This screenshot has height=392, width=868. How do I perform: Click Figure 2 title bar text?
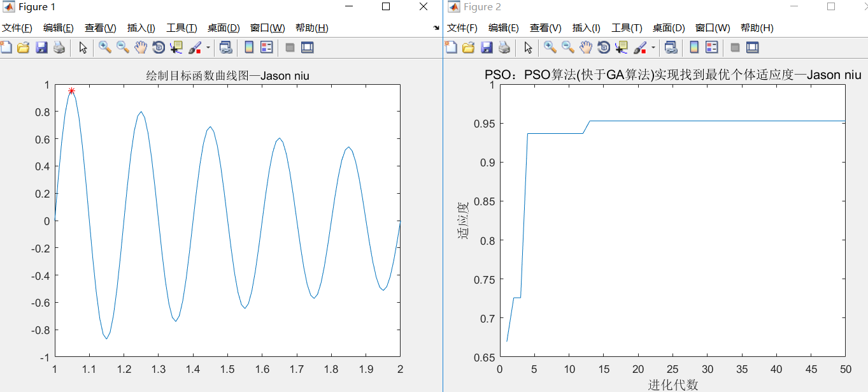[482, 7]
